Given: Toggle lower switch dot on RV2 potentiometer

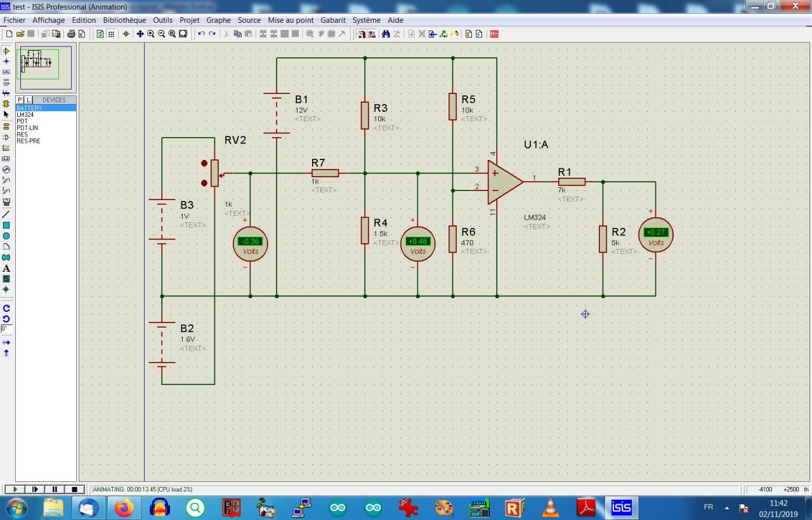Looking at the screenshot, I should pyautogui.click(x=204, y=183).
